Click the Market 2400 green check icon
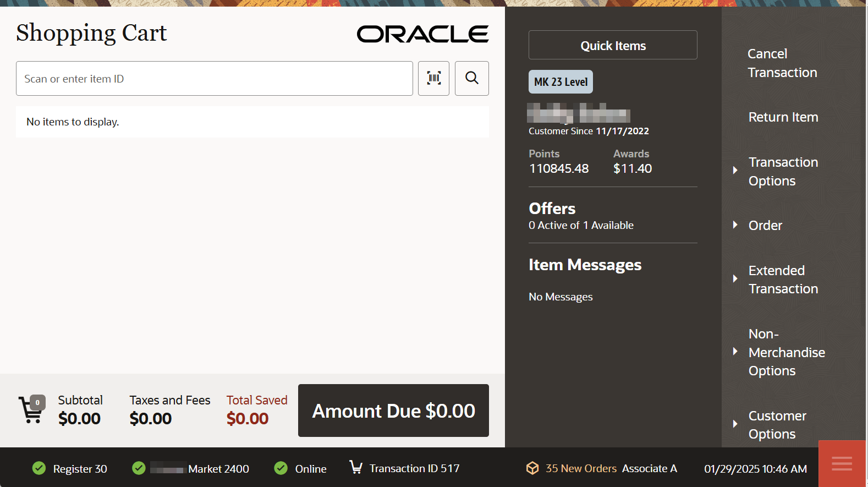The width and height of the screenshot is (868, 487). [139, 468]
